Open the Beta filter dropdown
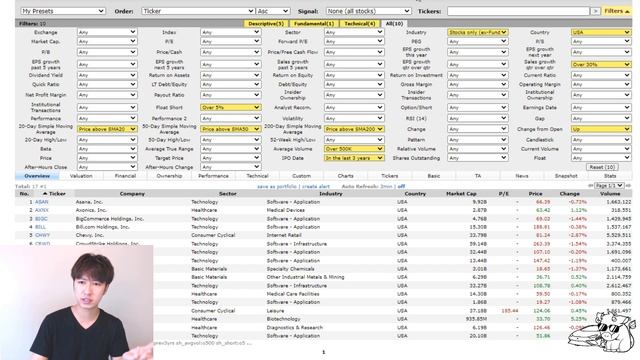This screenshot has height=360, width=640. coord(107,149)
